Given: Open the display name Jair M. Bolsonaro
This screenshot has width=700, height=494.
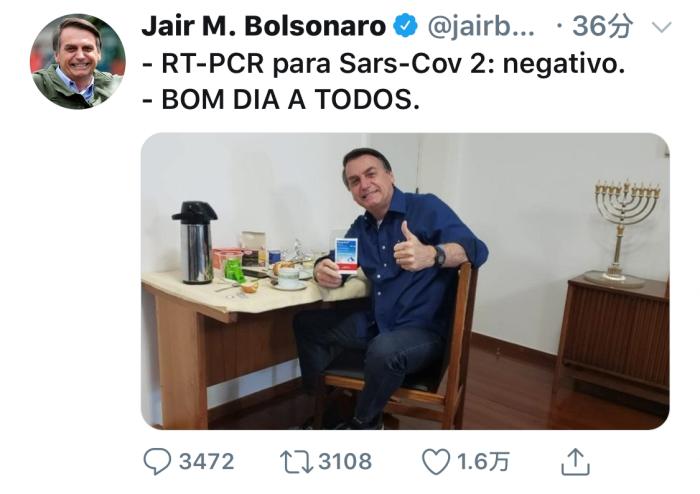Looking at the screenshot, I should [263, 26].
